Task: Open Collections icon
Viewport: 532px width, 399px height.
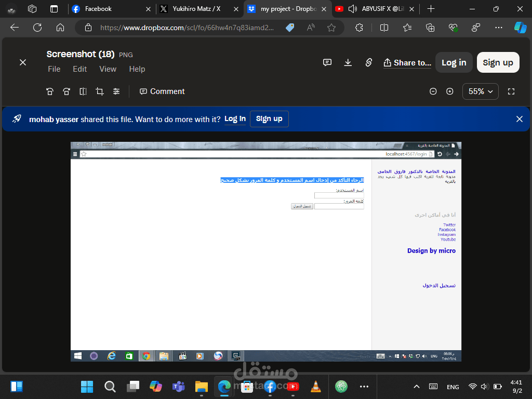Action: pos(430,28)
